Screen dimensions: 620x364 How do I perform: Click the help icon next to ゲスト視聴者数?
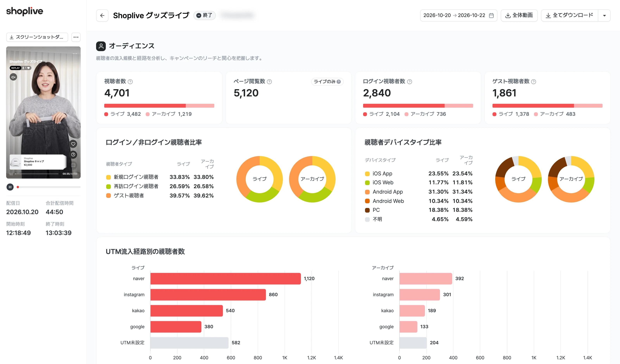[534, 82]
